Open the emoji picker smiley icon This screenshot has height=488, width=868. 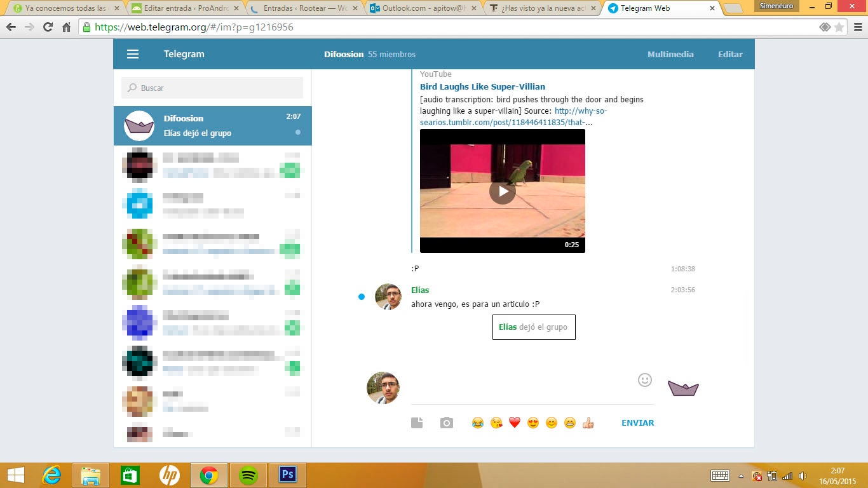[x=645, y=380]
